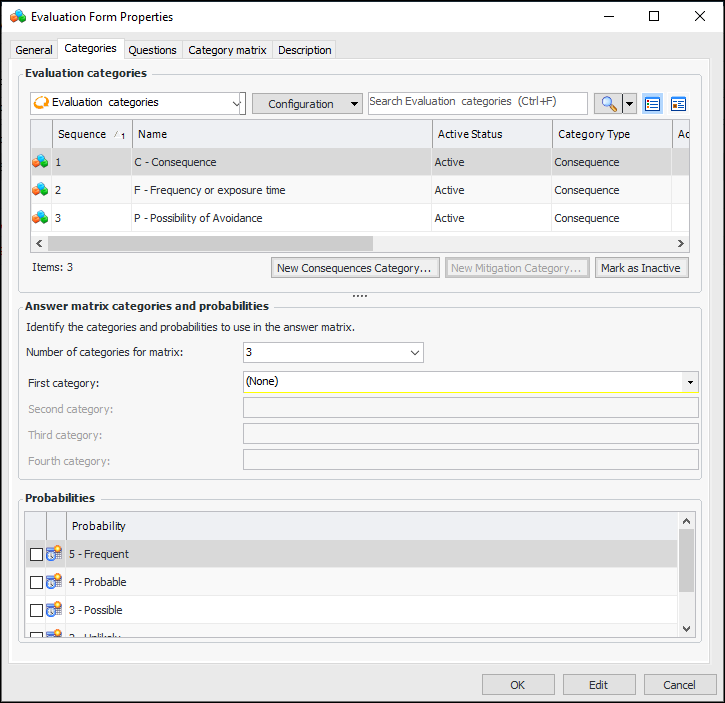Image resolution: width=725 pixels, height=703 pixels.
Task: Click the 5 - Frequent probability icon
Action: (55, 554)
